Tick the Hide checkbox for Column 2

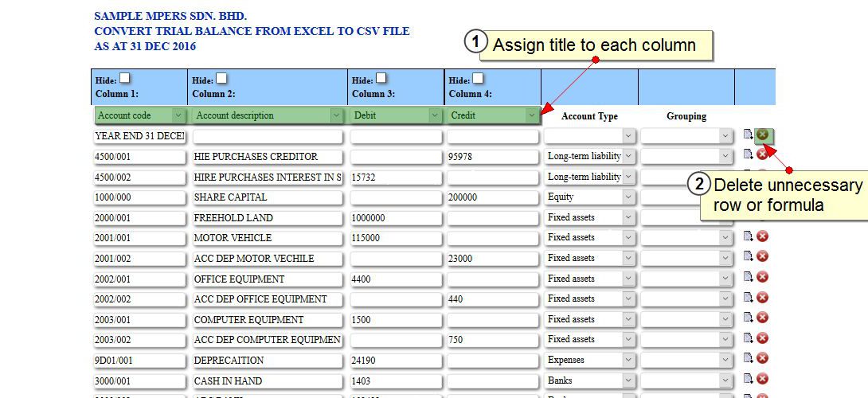point(221,78)
